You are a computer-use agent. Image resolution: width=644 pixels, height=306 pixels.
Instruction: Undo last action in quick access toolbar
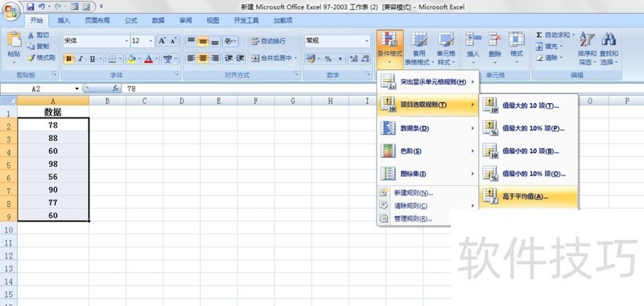pos(42,6)
